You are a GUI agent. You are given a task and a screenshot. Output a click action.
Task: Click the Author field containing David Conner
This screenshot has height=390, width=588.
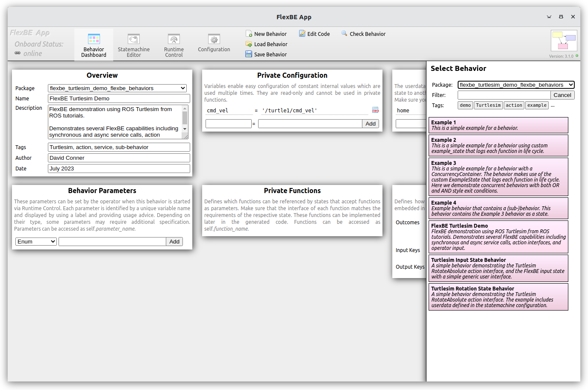point(119,158)
